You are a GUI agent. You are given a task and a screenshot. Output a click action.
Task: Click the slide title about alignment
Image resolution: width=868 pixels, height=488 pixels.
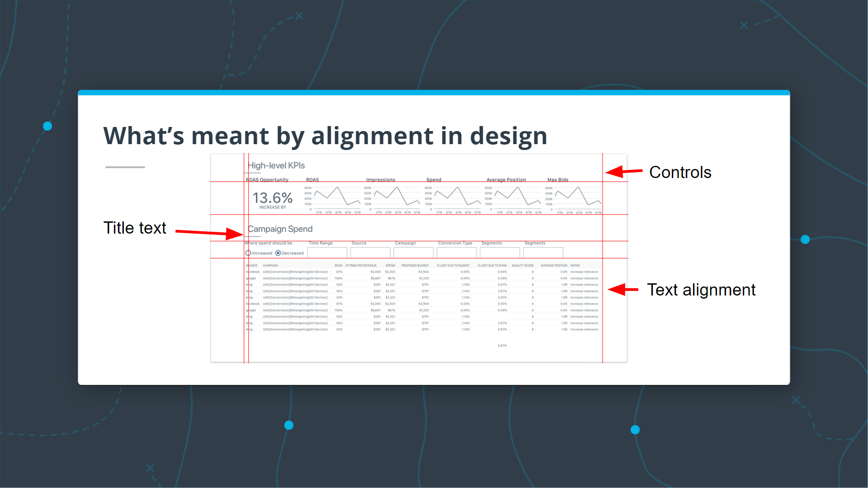click(x=325, y=136)
